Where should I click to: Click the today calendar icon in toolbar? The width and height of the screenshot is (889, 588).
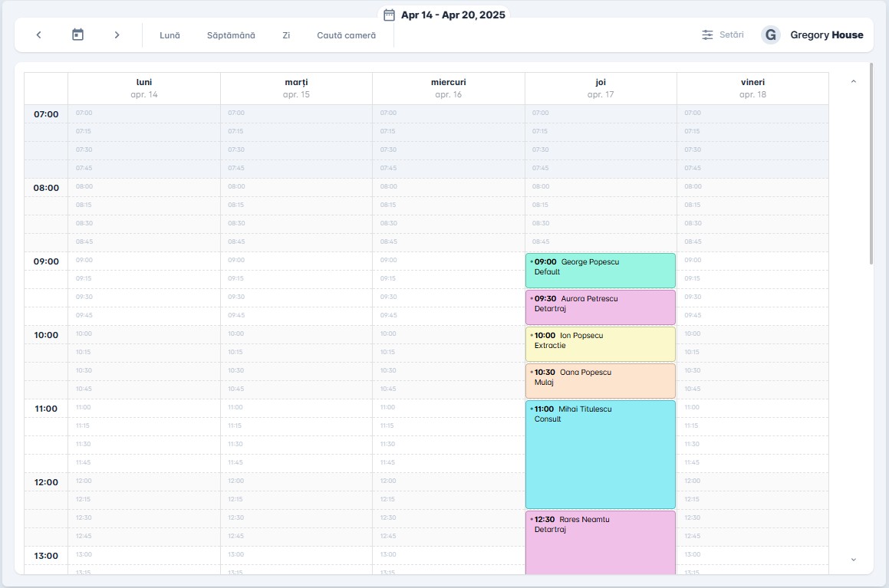(x=77, y=35)
